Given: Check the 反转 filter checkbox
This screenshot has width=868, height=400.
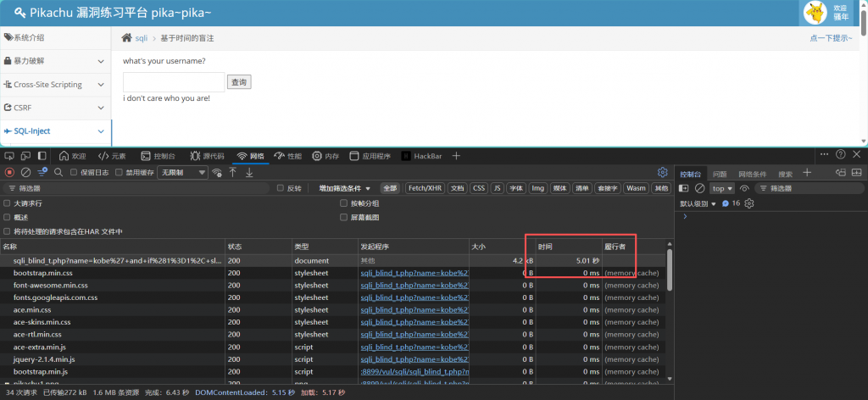Looking at the screenshot, I should click(x=281, y=188).
